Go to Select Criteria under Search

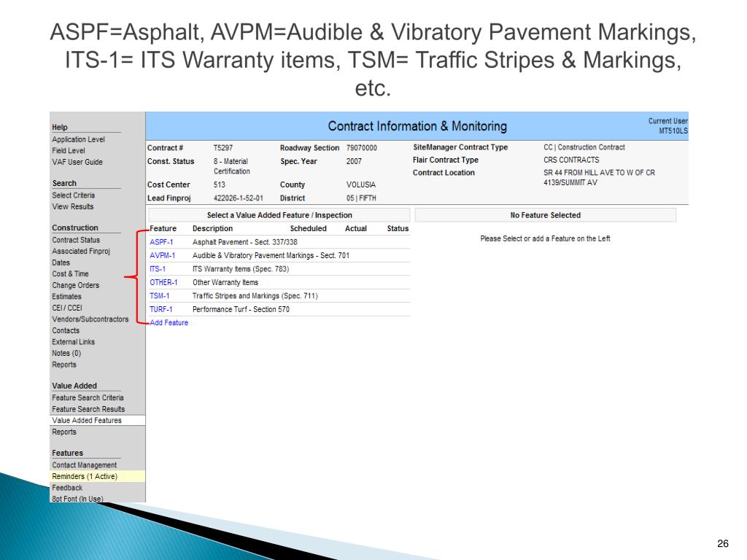click(74, 195)
